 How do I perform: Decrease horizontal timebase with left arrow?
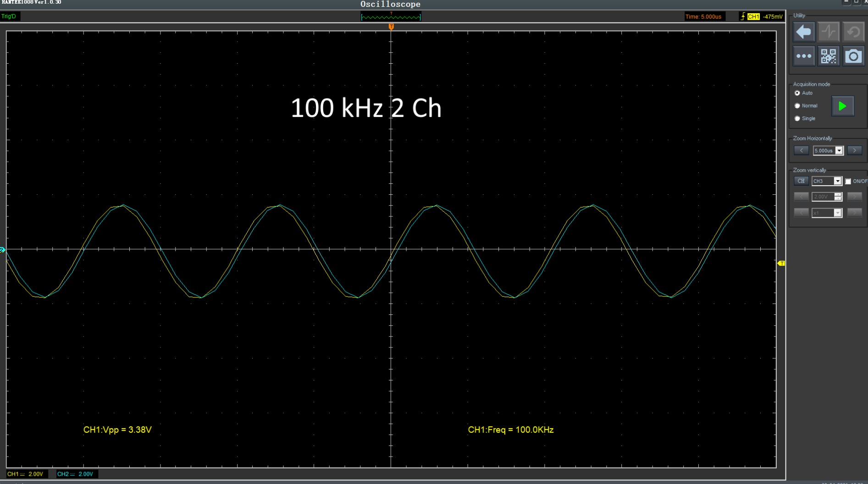click(801, 150)
